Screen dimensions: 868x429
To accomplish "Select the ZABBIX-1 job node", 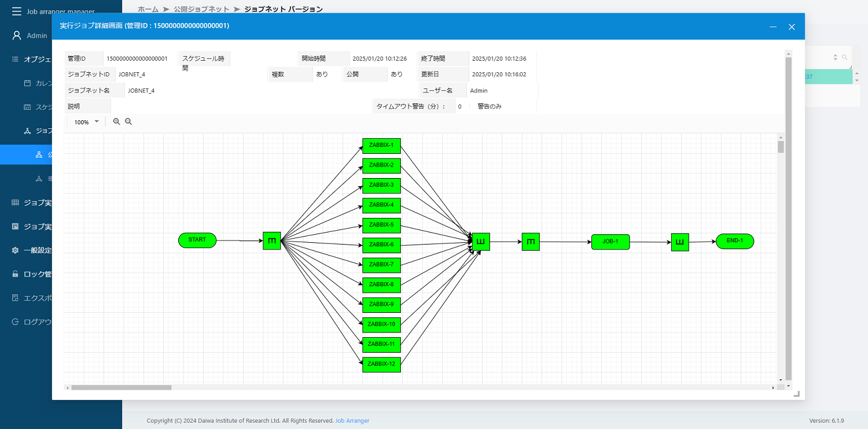I will click(381, 146).
